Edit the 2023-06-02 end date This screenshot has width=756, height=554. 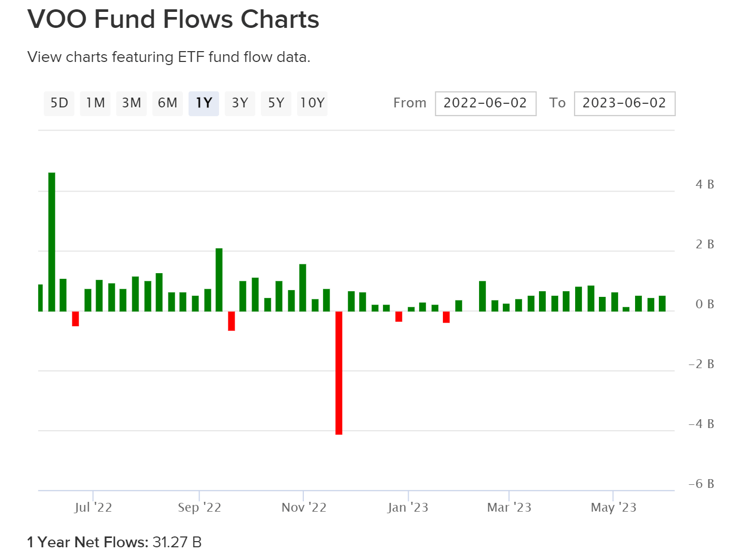624,103
